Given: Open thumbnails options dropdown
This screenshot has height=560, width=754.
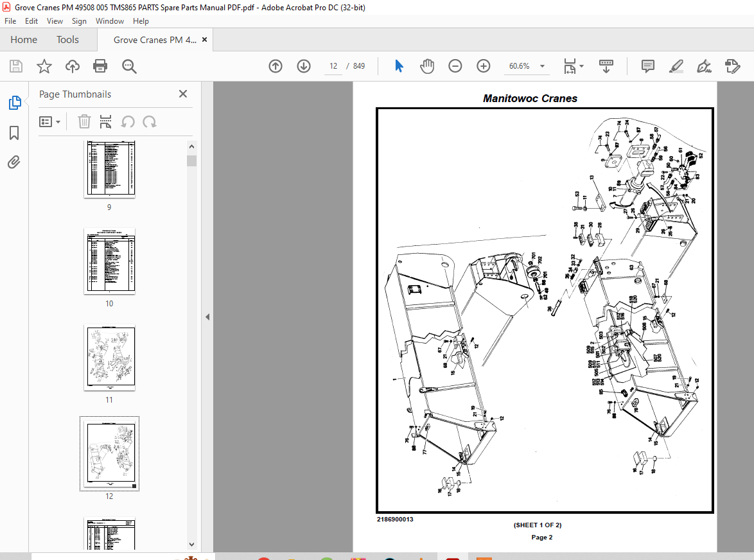Looking at the screenshot, I should [49, 121].
